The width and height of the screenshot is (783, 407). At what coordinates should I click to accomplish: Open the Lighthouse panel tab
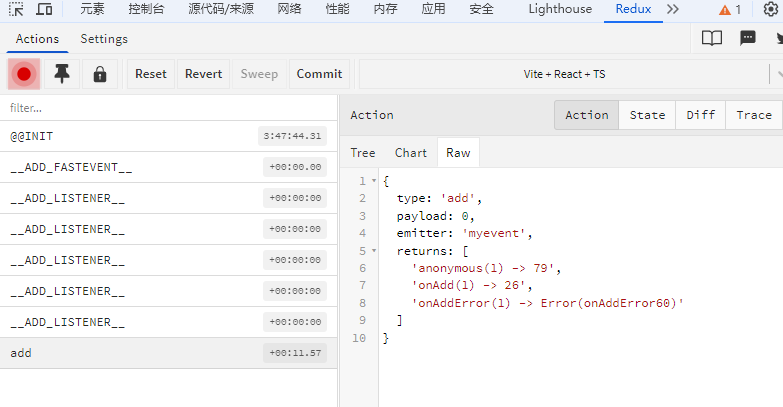point(560,9)
